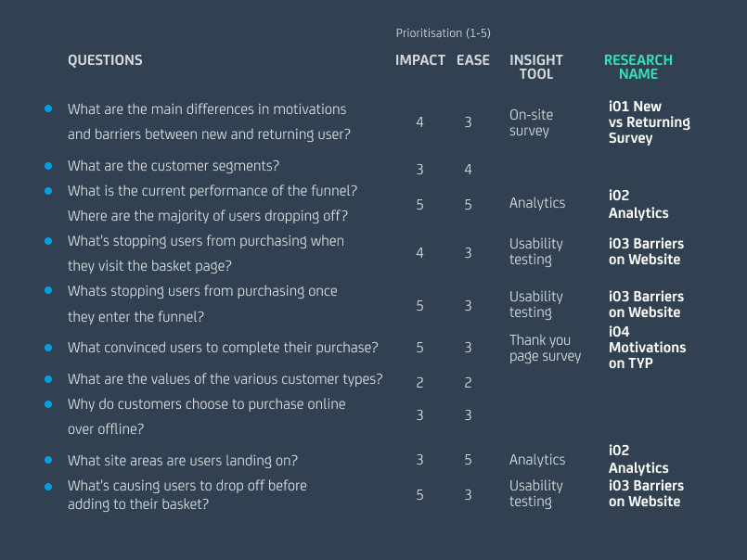Image resolution: width=747 pixels, height=560 pixels.
Task: Select the 'Thank you page survey' insight tool
Action: 545,348
